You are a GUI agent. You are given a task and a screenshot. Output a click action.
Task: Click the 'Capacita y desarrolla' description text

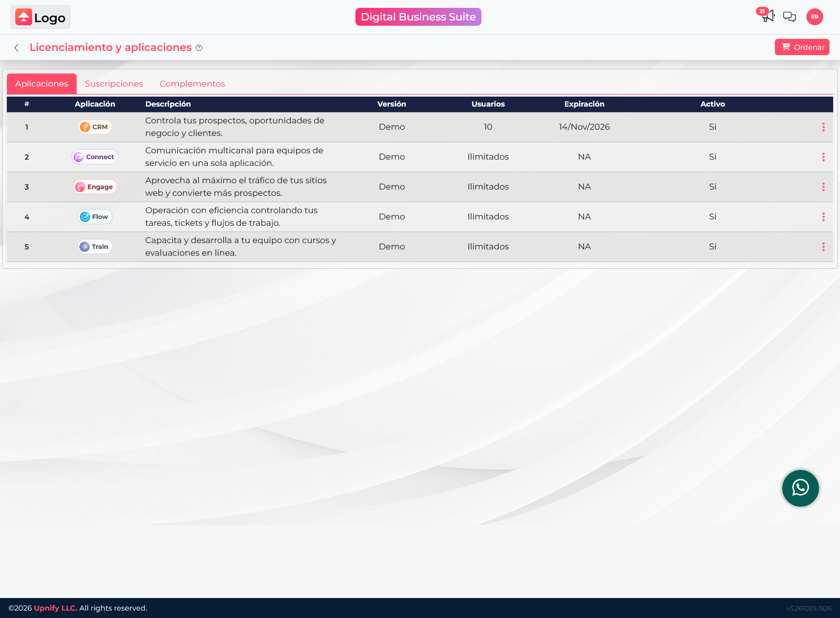coord(240,247)
